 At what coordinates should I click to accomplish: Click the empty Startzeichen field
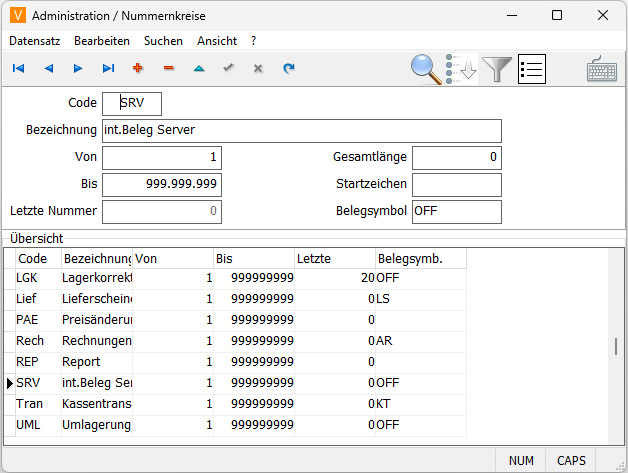click(x=457, y=184)
